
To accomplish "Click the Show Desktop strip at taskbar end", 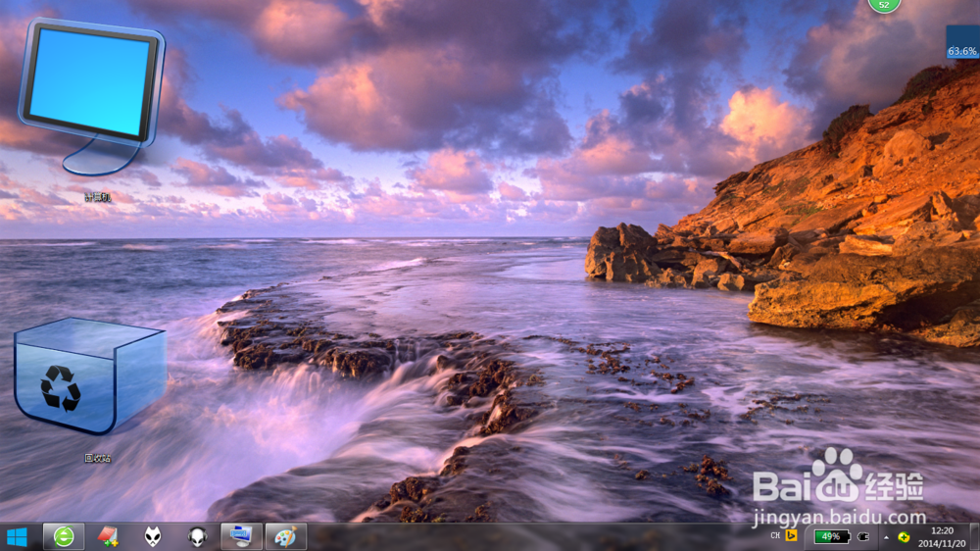I will (975, 536).
